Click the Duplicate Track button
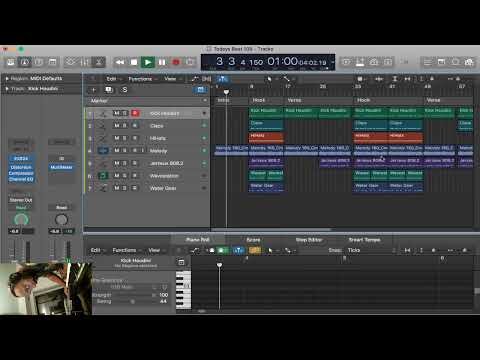Viewport: 480px width, 360px height. tap(108, 90)
